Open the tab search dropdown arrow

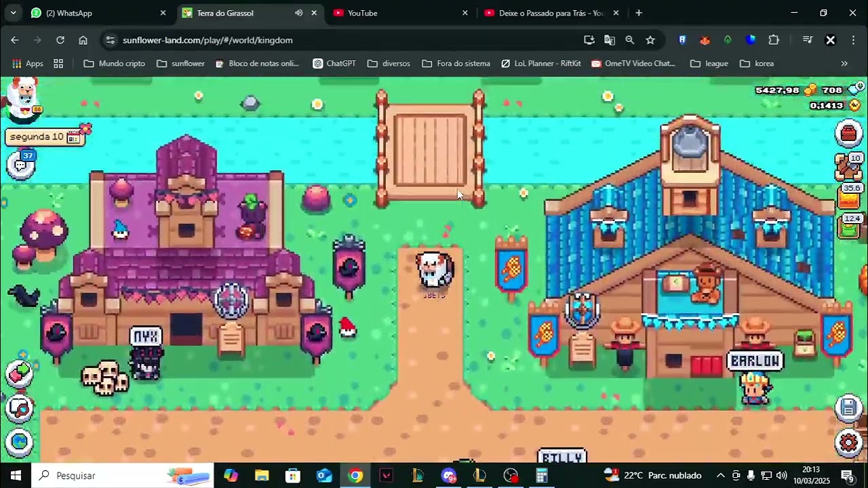pyautogui.click(x=13, y=13)
